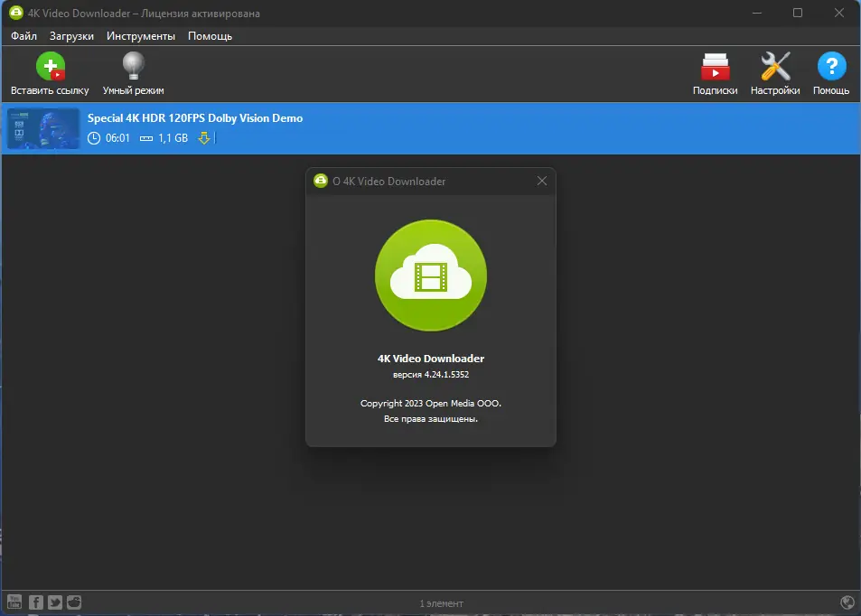The image size is (861, 616).
Task: Change language using the globe icon
Action: pyautogui.click(x=846, y=602)
